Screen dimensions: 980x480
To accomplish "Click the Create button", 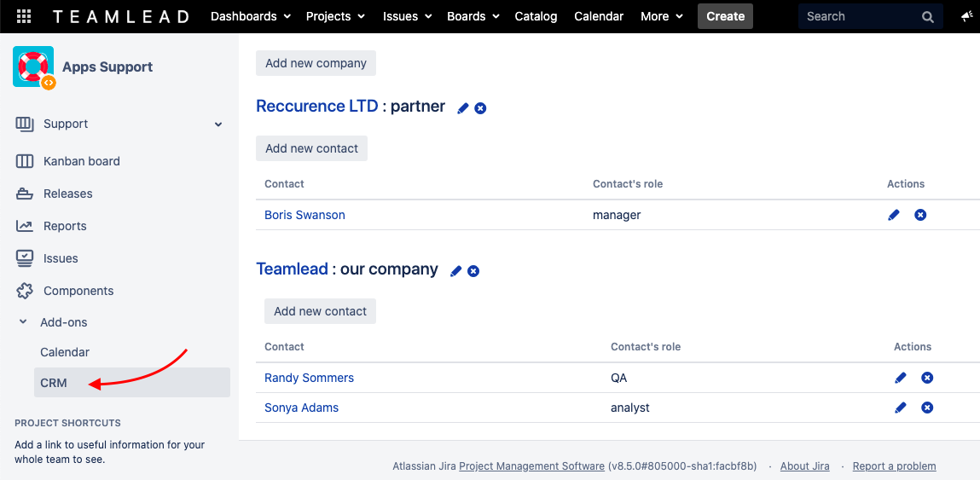I will tap(725, 16).
